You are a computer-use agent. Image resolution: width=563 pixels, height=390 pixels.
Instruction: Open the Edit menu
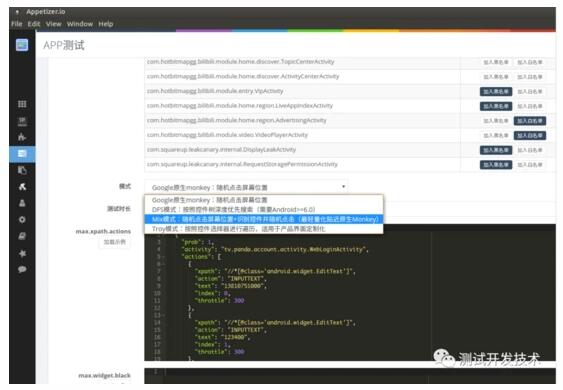[x=34, y=24]
